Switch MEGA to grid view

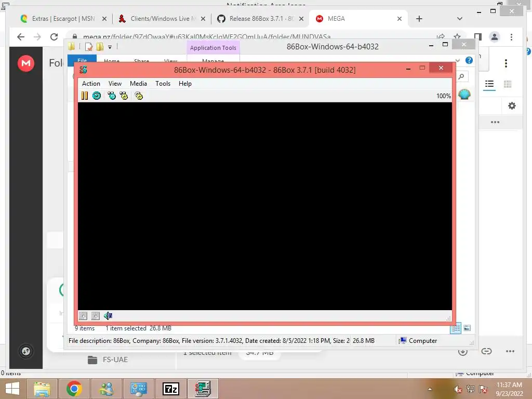[508, 84]
